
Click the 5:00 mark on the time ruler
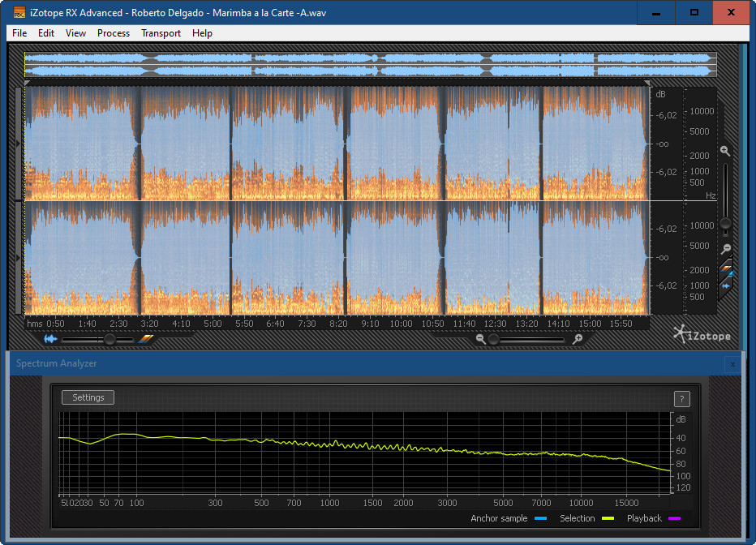[x=213, y=324]
